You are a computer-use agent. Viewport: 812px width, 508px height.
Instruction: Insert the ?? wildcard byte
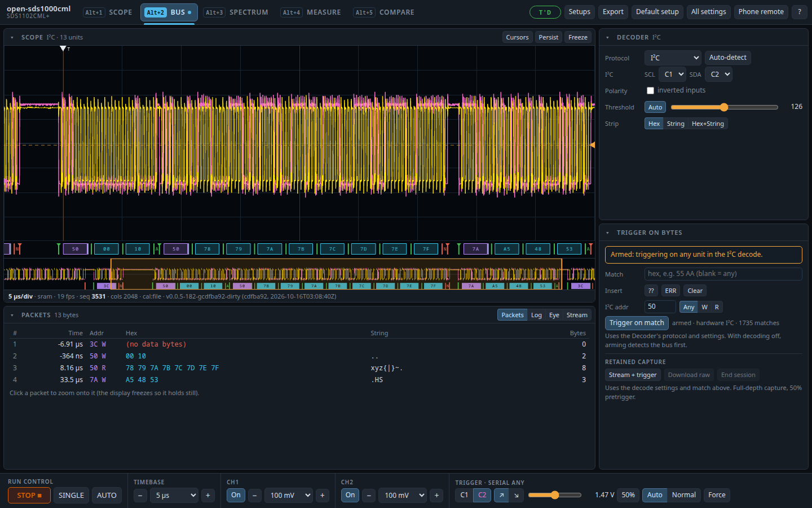[651, 291]
